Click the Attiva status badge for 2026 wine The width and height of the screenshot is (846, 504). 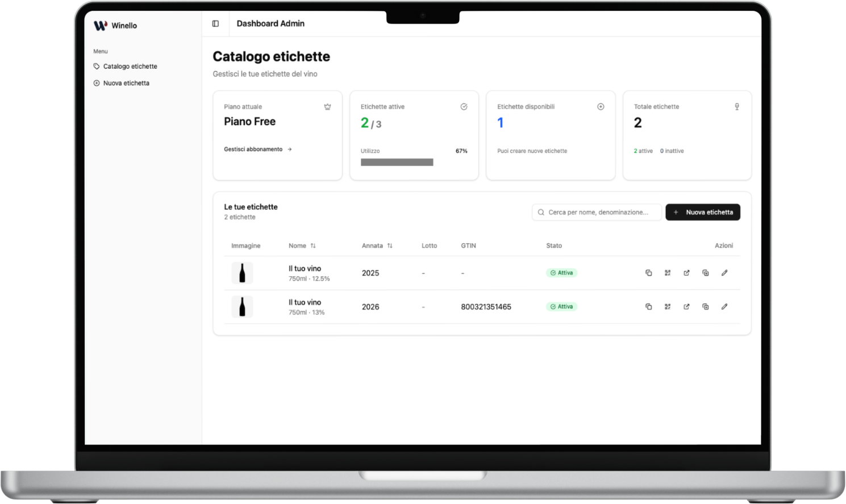coord(561,307)
